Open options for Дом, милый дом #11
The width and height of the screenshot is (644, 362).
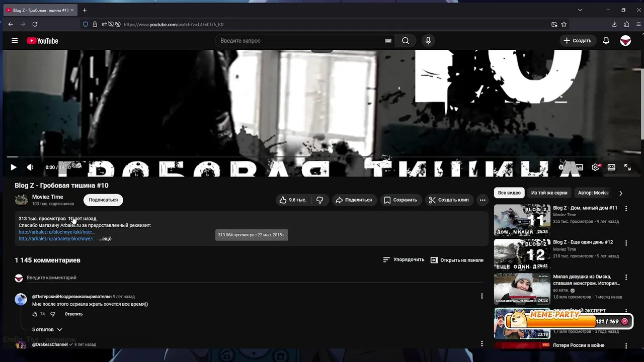(626, 209)
